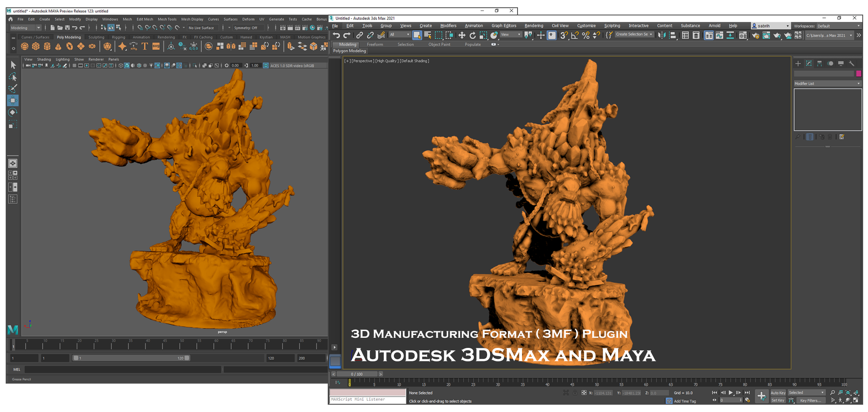Save the Maya scene with the floppy icon
Image resolution: width=868 pixels, height=412 pixels.
coord(67,28)
